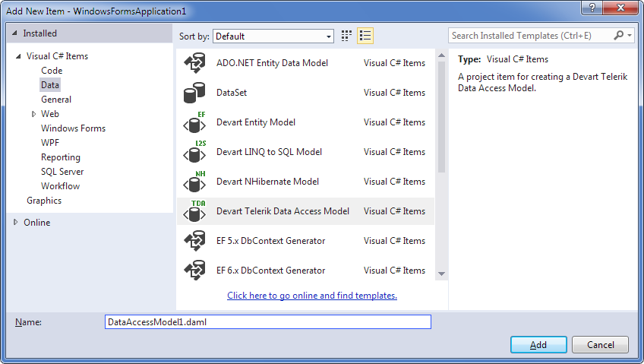
Task: Select the SQL Server category
Action: point(62,172)
